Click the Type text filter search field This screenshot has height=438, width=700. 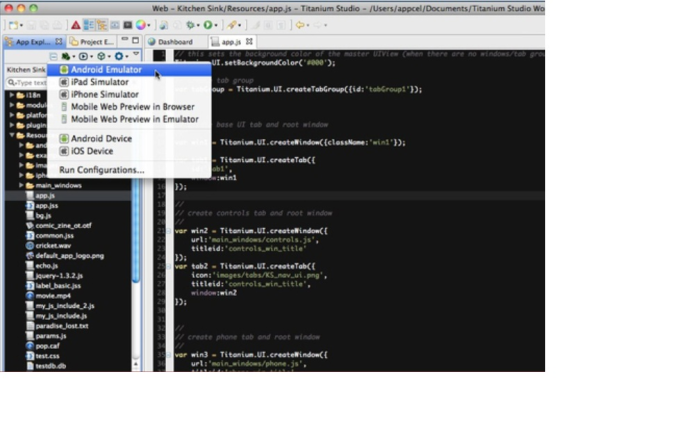(27, 83)
